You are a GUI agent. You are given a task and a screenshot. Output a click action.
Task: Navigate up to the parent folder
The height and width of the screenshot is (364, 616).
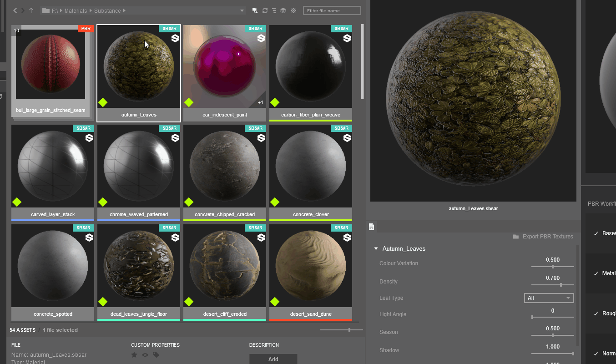point(31,10)
